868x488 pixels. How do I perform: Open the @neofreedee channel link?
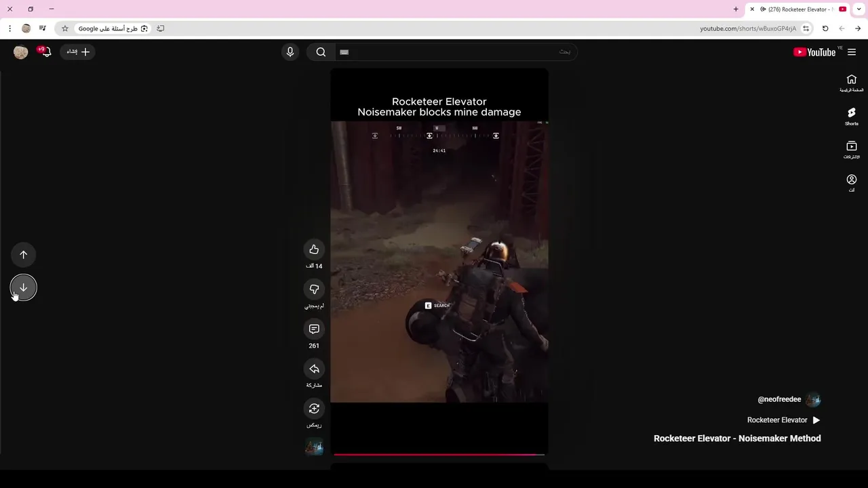click(x=779, y=400)
